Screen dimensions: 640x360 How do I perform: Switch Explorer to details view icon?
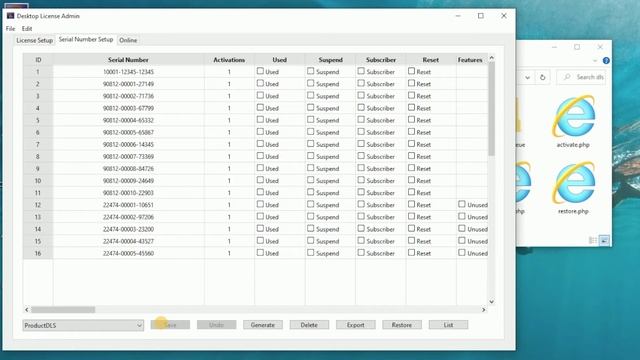(593, 240)
